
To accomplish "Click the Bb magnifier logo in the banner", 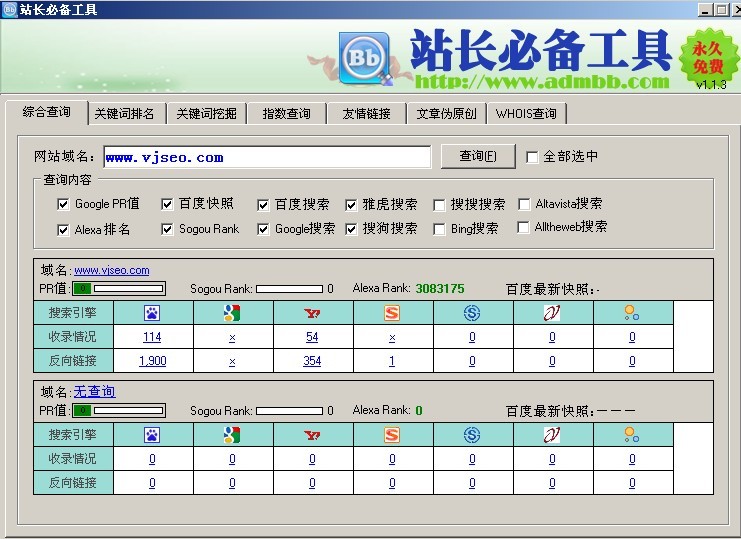I will [x=365, y=59].
